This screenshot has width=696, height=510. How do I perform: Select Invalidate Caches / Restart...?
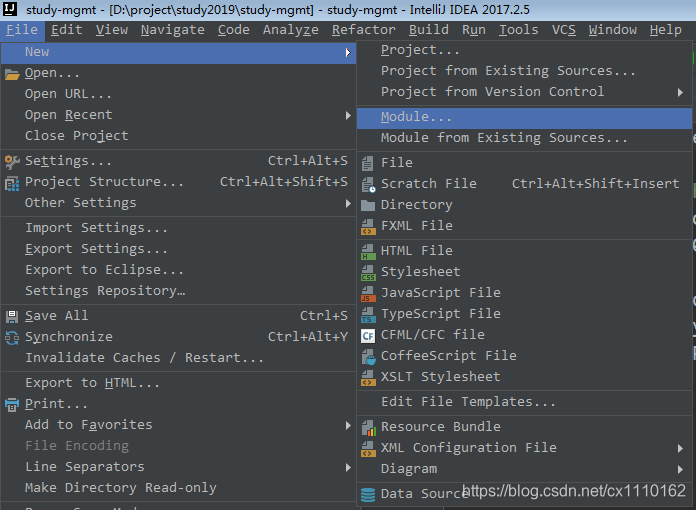[178, 358]
